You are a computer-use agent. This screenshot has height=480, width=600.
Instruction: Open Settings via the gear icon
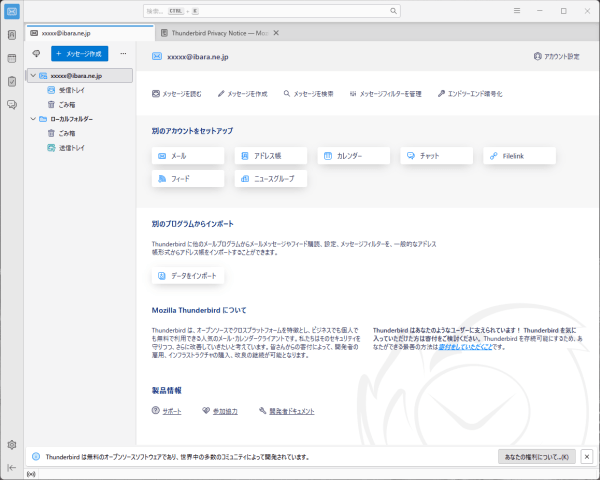pyautogui.click(x=12, y=444)
